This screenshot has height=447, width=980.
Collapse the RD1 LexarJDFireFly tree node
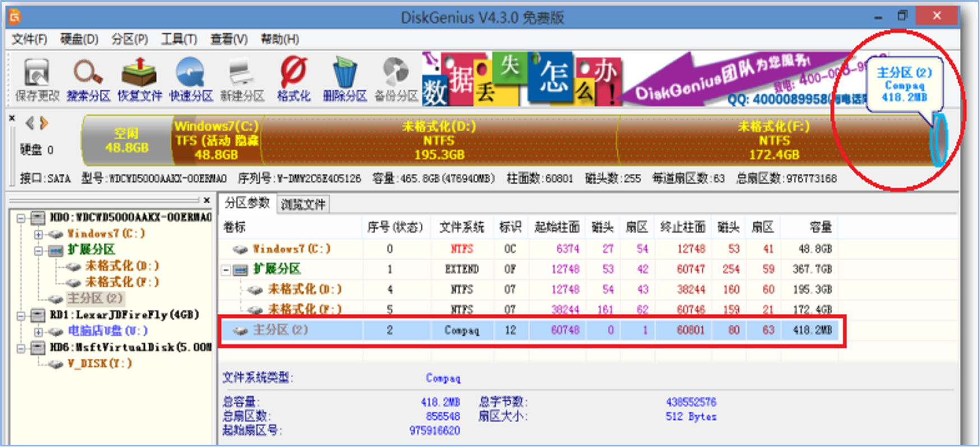[21, 316]
